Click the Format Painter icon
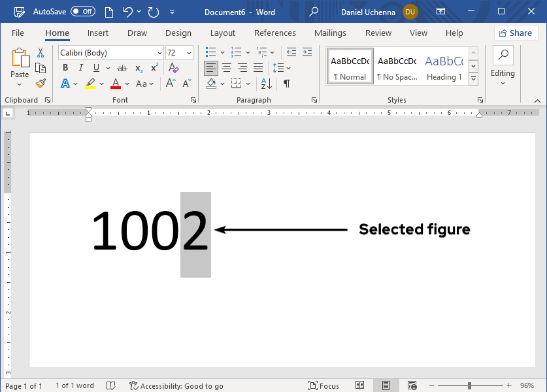 pos(41,84)
